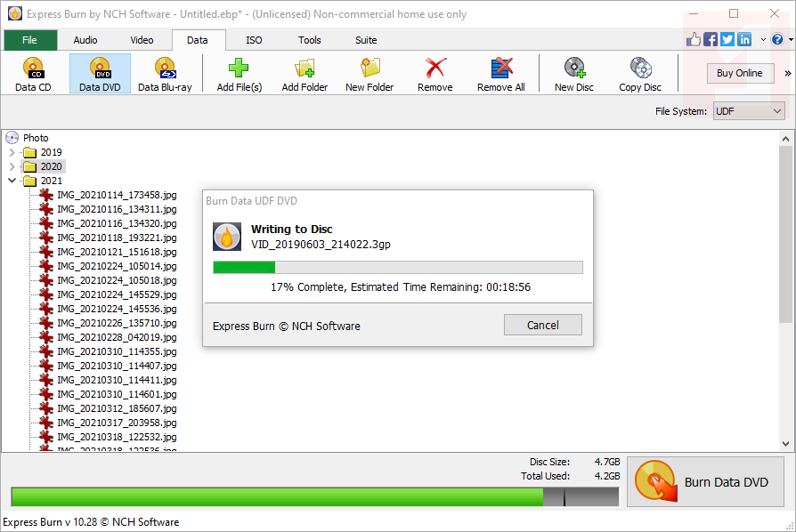
Task: Collapse the 2021 folder
Action: 12,181
